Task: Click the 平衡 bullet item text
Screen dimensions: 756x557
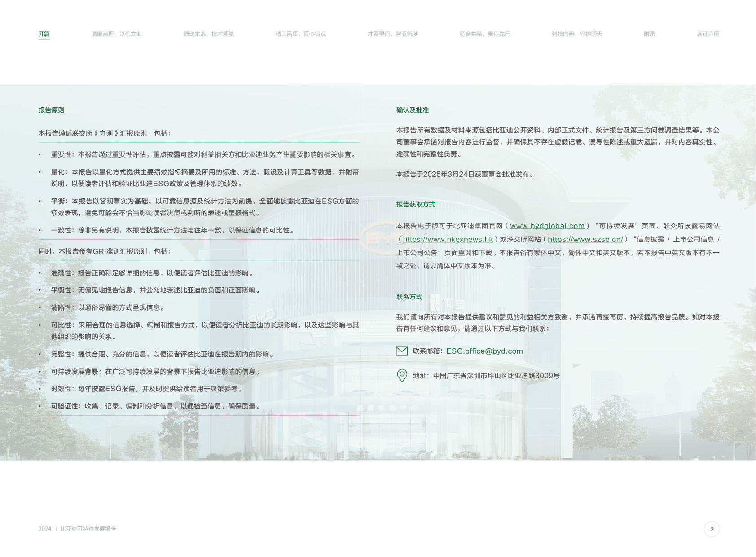Action: pyautogui.click(x=205, y=207)
